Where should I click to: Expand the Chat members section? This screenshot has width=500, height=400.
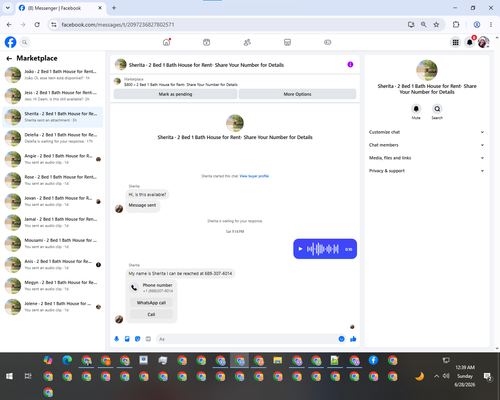pos(427,145)
